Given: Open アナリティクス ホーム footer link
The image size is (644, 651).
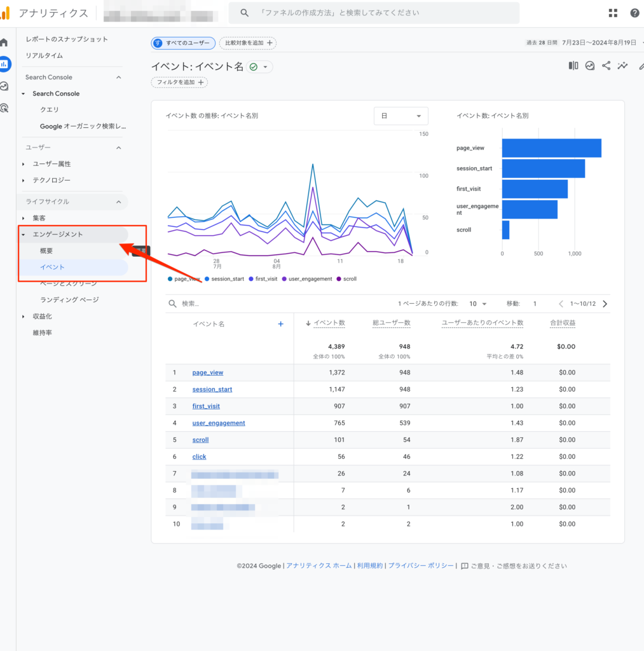Looking at the screenshot, I should (x=319, y=566).
